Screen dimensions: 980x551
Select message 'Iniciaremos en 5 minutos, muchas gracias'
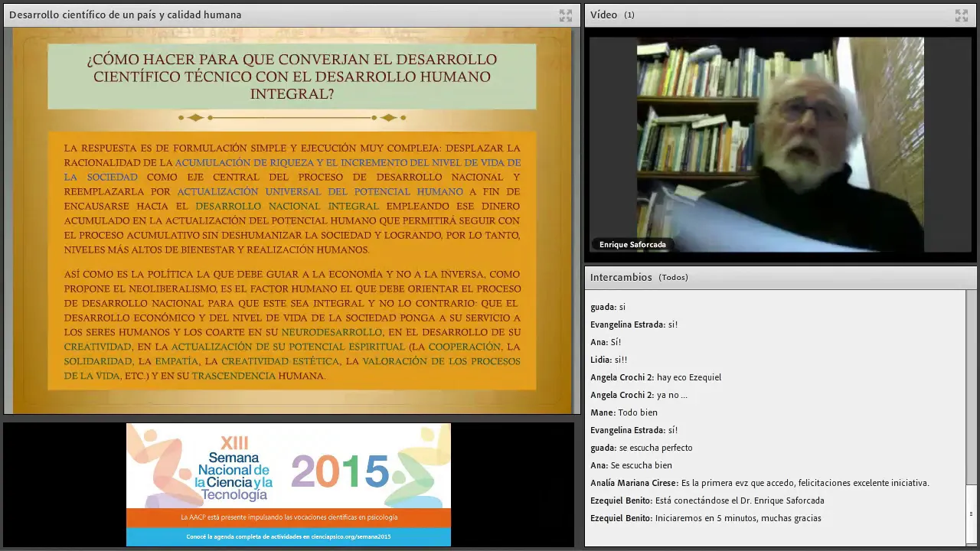point(706,518)
